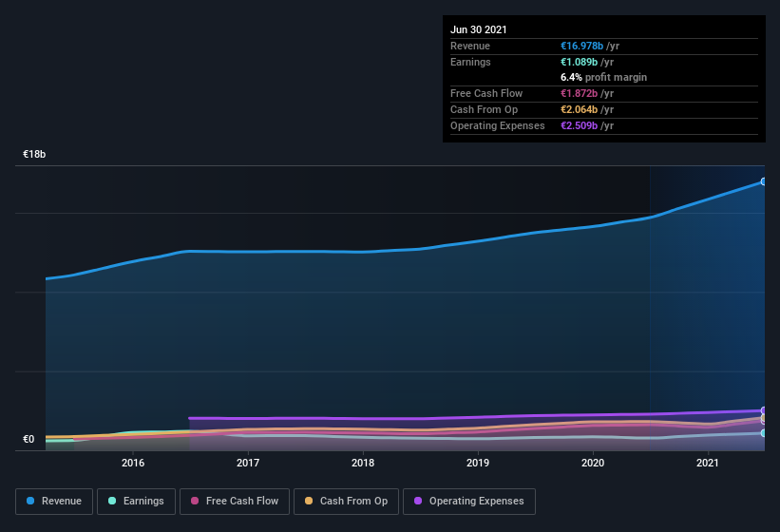Click the 6.4% profit margin text
780x532 pixels.
603,77
